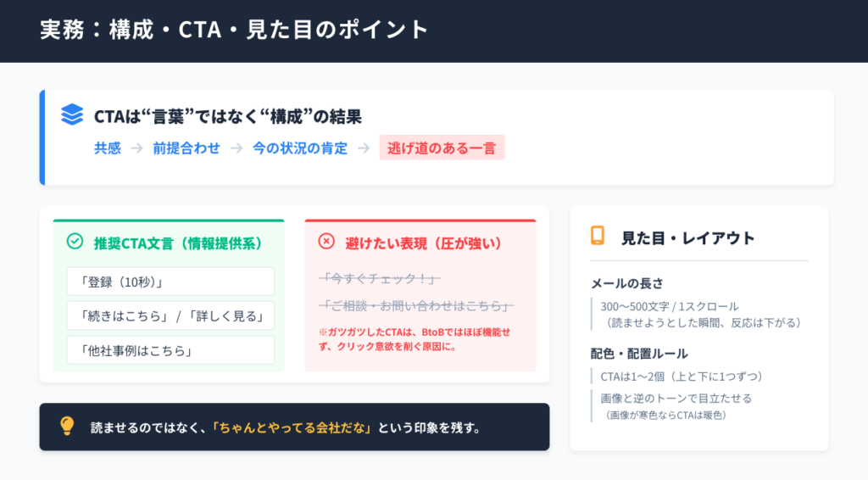Click the arrow after 前提合わせ

[x=236, y=148]
